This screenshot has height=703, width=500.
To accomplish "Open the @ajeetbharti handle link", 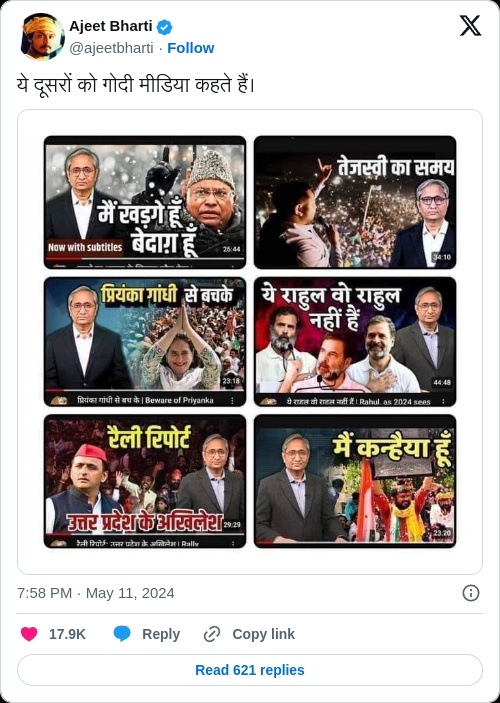I will pos(111,48).
